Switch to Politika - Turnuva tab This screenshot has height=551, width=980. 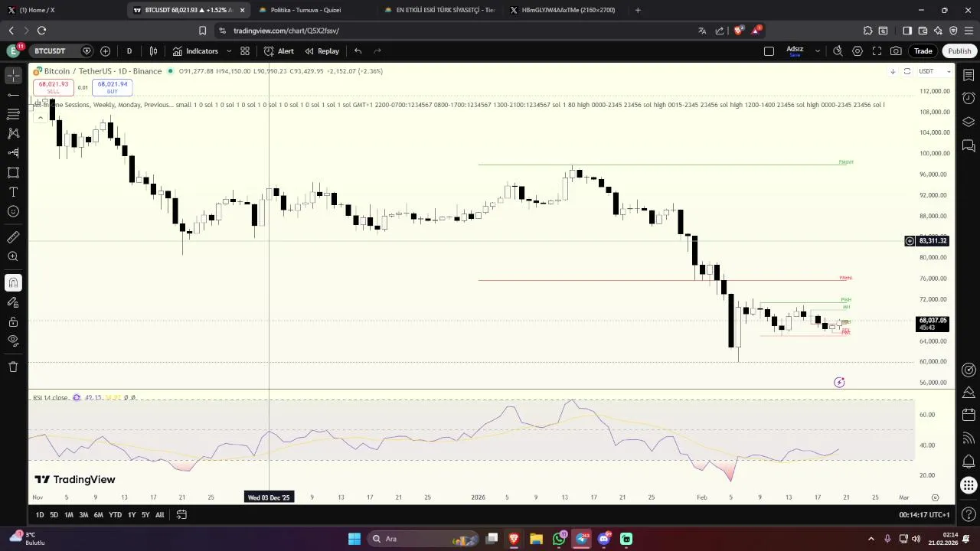(305, 10)
